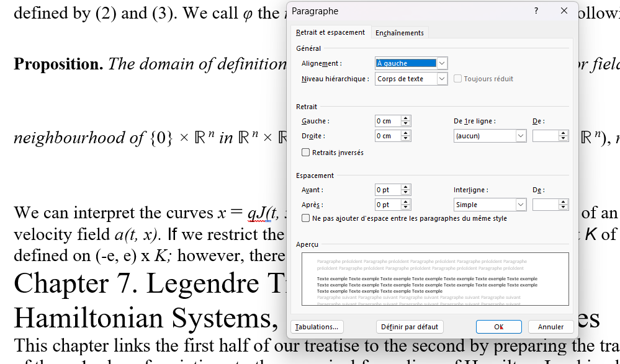Toggle the Toujours réduit checkbox
Image resolution: width=620 pixels, height=364 pixels.
pyautogui.click(x=457, y=79)
